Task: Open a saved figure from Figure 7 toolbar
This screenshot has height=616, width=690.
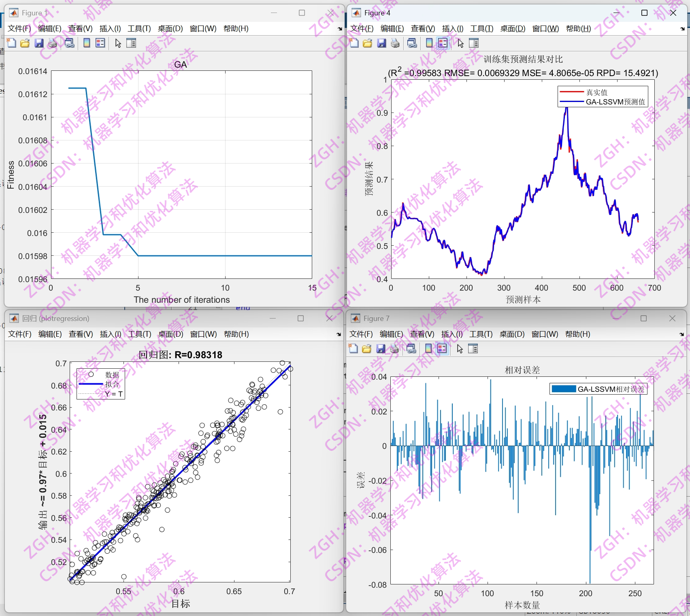Action: [366, 348]
